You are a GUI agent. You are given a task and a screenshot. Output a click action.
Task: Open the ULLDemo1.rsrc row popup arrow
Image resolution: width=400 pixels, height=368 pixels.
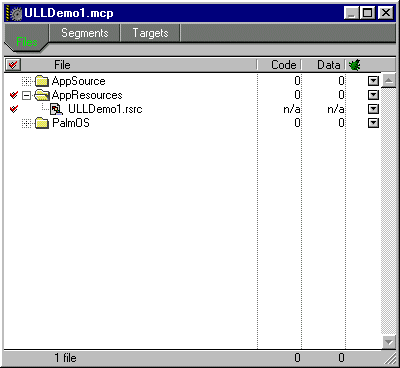pos(373,109)
